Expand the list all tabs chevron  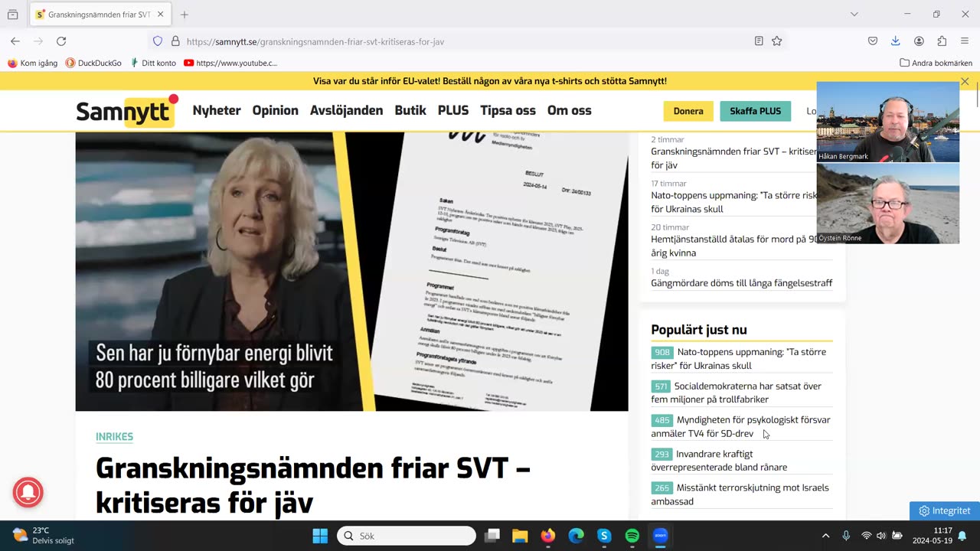[854, 15]
